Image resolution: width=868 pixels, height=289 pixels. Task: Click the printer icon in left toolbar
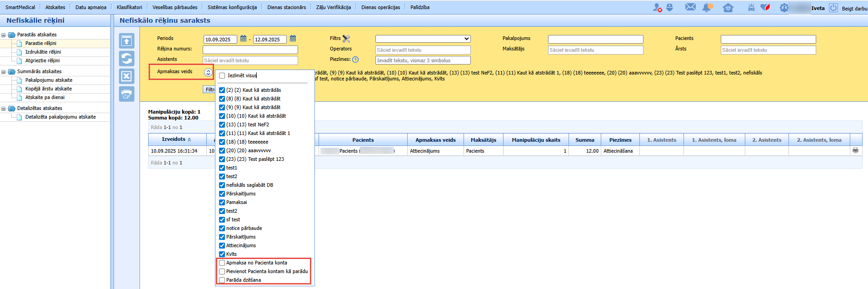click(127, 94)
